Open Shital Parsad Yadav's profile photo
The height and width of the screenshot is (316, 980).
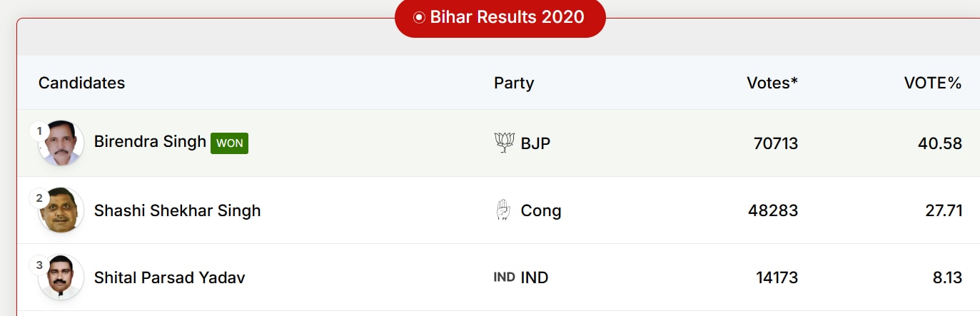click(62, 277)
